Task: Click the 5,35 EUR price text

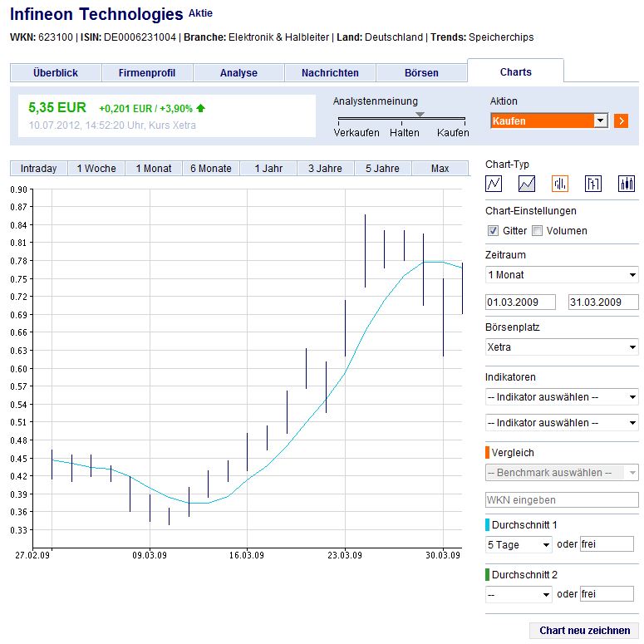Action: point(57,107)
